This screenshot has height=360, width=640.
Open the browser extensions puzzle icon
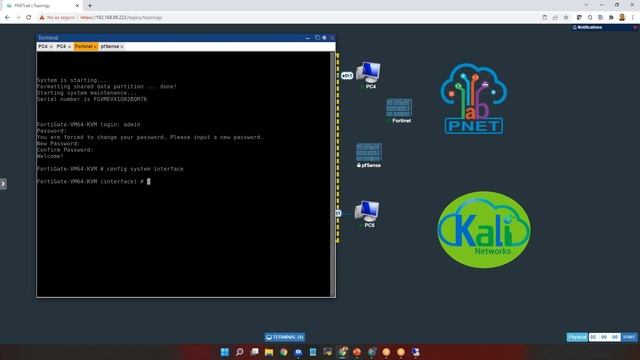[611, 18]
